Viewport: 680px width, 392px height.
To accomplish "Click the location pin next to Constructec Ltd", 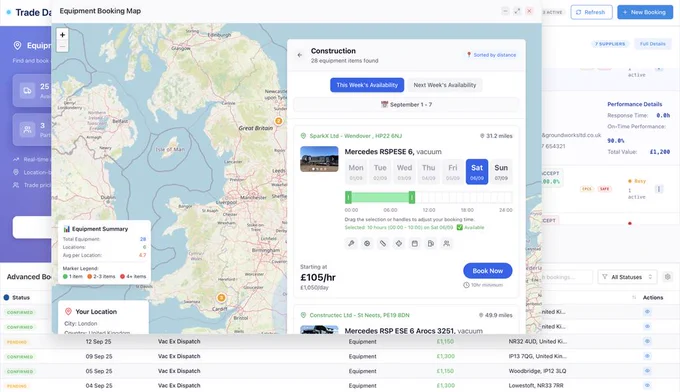I will (x=303, y=315).
